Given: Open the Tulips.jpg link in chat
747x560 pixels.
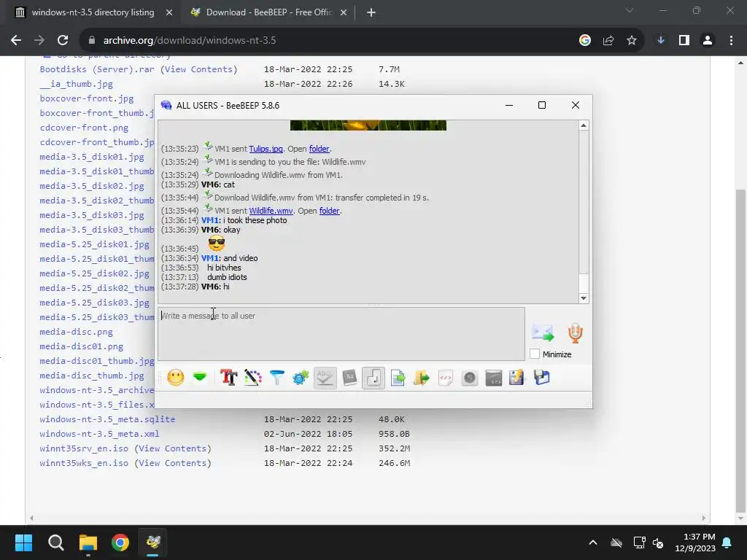Looking at the screenshot, I should click(266, 149).
